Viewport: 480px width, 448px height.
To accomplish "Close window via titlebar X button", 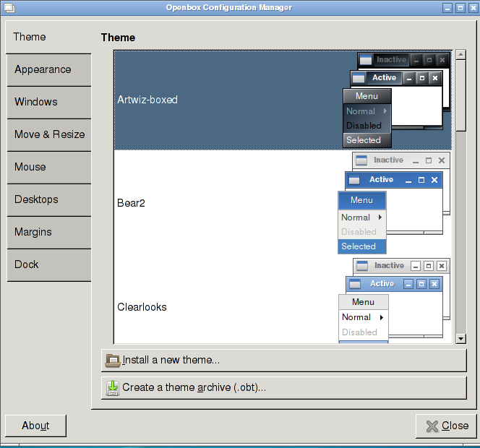I will click(473, 8).
